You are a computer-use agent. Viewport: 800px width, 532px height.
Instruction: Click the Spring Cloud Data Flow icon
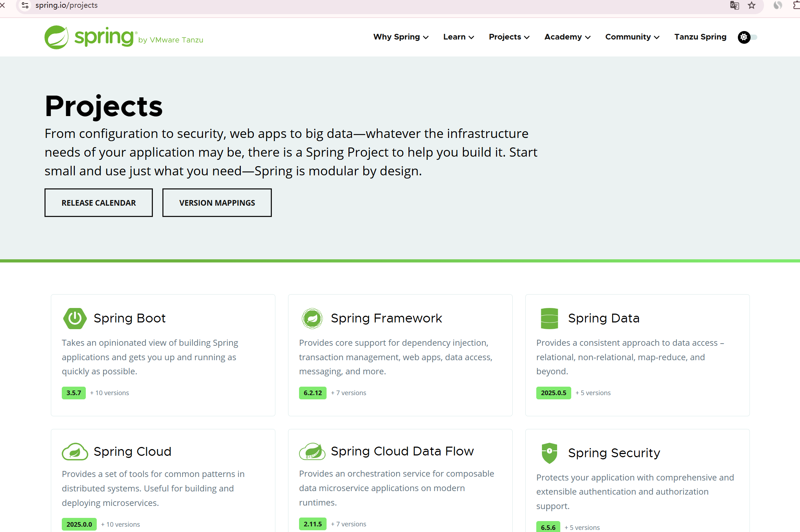coord(312,451)
